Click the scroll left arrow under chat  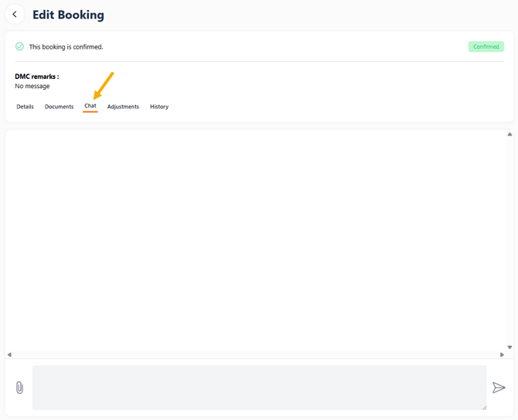point(9,354)
